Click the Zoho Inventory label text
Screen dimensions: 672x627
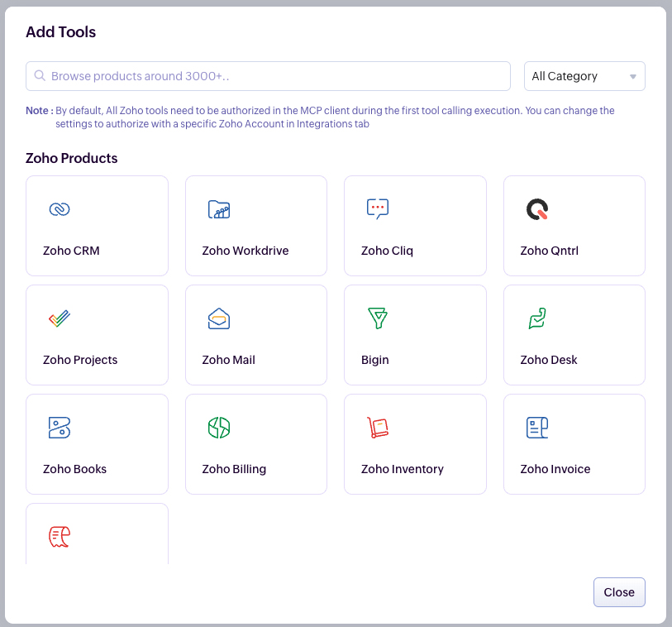[x=403, y=469]
